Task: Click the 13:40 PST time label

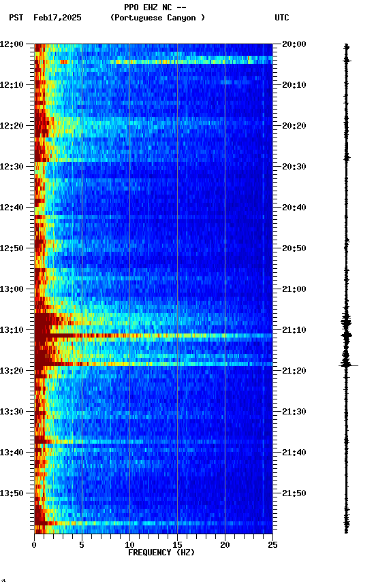Action: coord(12,453)
